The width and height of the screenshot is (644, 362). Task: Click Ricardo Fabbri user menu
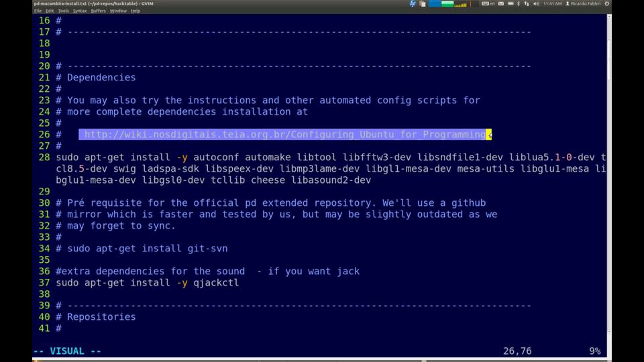click(583, 4)
